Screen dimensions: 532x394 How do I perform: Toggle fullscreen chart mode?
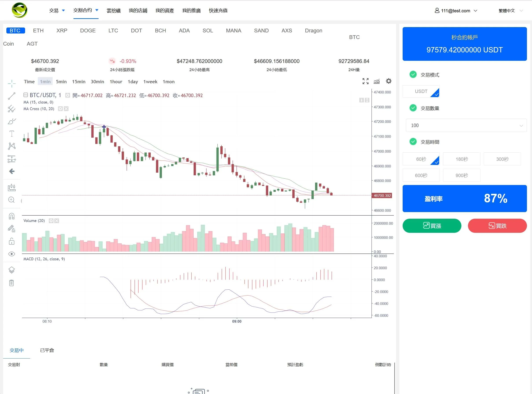[x=365, y=81]
